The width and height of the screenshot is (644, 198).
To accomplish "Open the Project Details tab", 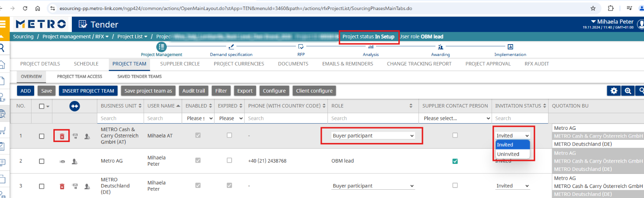I will (40, 64).
